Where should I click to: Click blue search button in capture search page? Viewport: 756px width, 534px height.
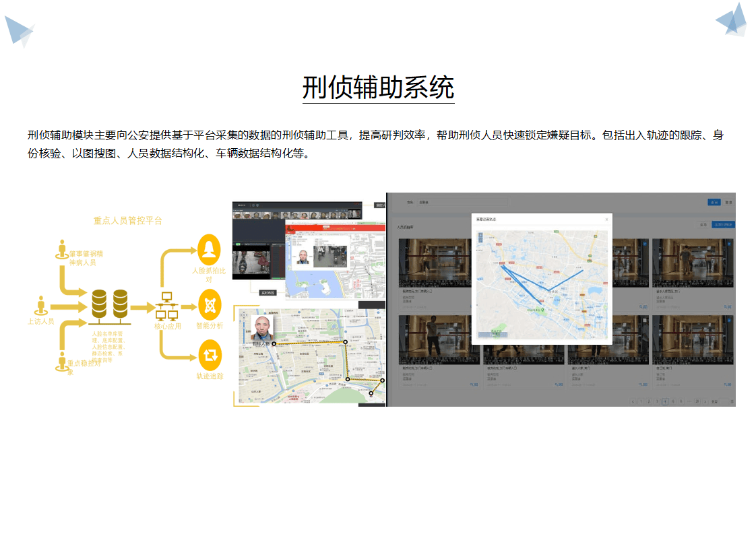(x=714, y=203)
